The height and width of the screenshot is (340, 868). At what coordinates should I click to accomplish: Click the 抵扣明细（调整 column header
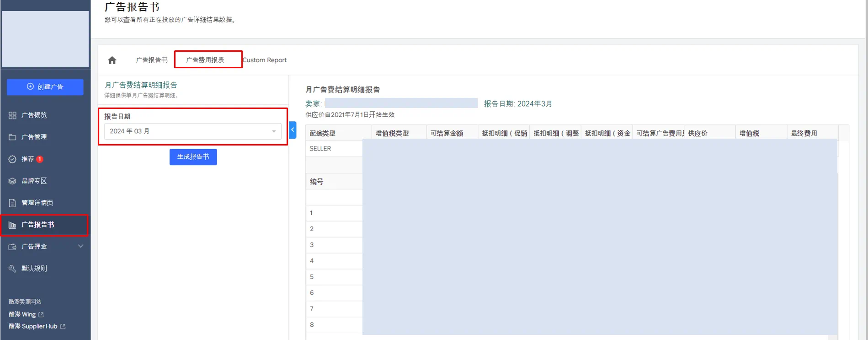coord(555,133)
